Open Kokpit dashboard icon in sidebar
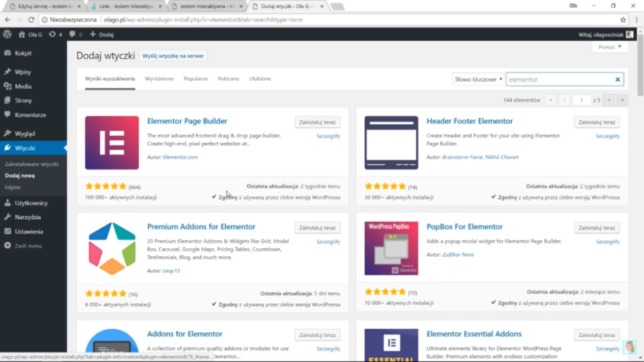This screenshot has width=644, height=362. pyautogui.click(x=7, y=53)
